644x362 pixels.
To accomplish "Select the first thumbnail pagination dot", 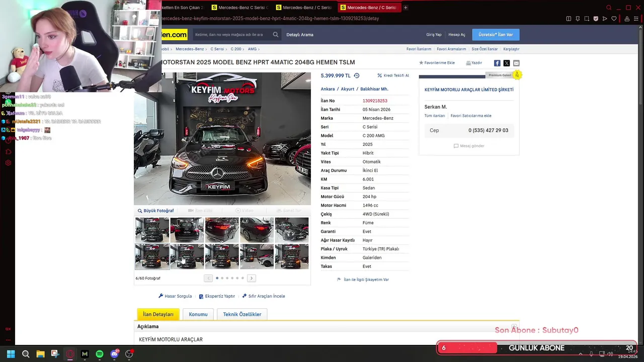I will point(217,278).
